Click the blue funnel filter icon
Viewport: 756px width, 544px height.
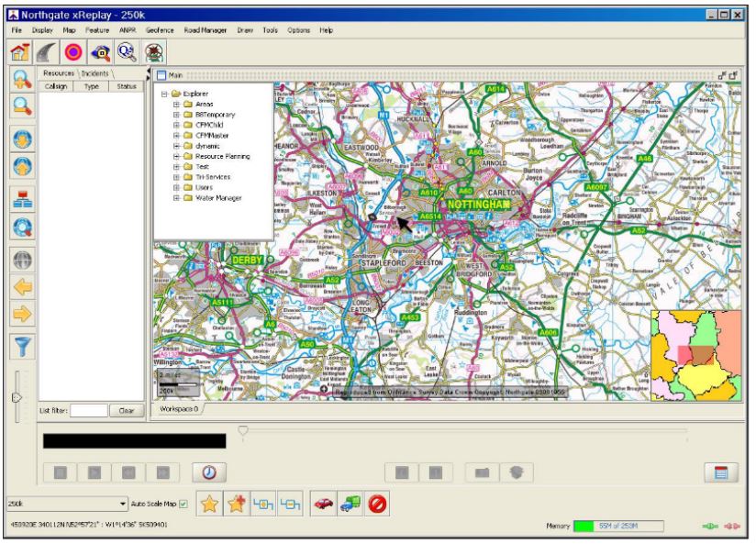coord(22,348)
